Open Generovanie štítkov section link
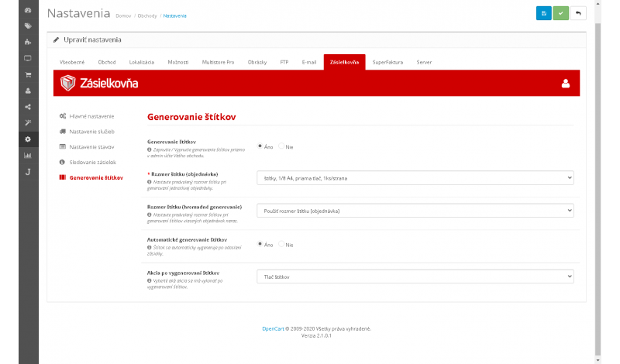This screenshot has height=364, width=620. click(91, 177)
